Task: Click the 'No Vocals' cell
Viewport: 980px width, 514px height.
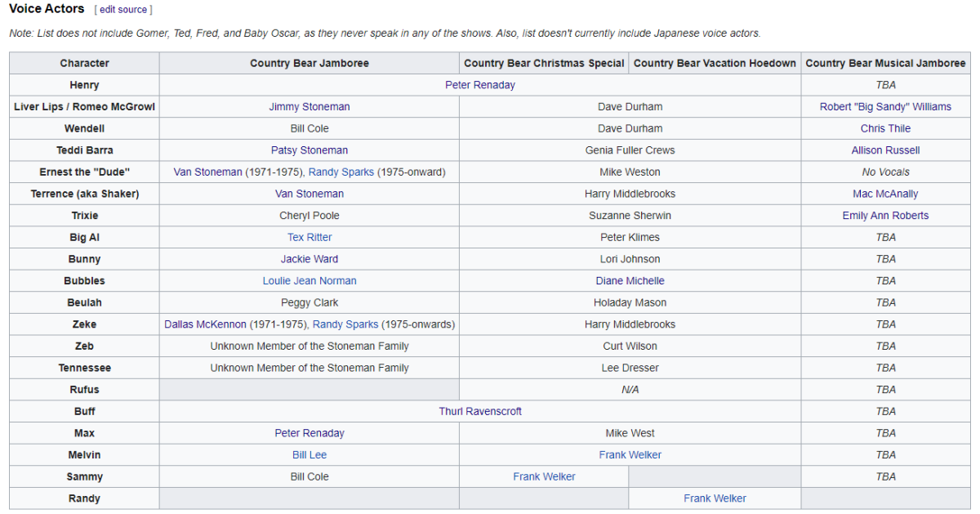Action: point(885,172)
